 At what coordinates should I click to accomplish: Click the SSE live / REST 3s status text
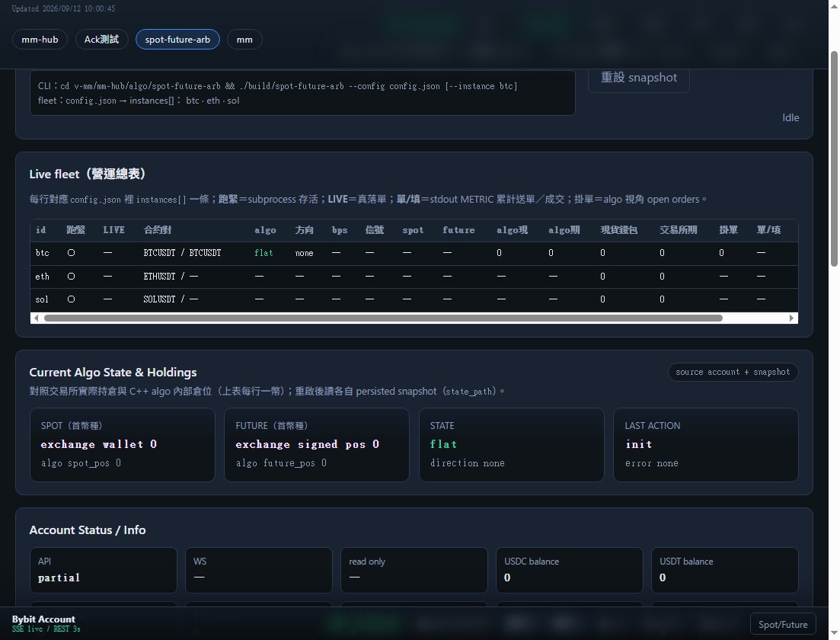click(46, 629)
